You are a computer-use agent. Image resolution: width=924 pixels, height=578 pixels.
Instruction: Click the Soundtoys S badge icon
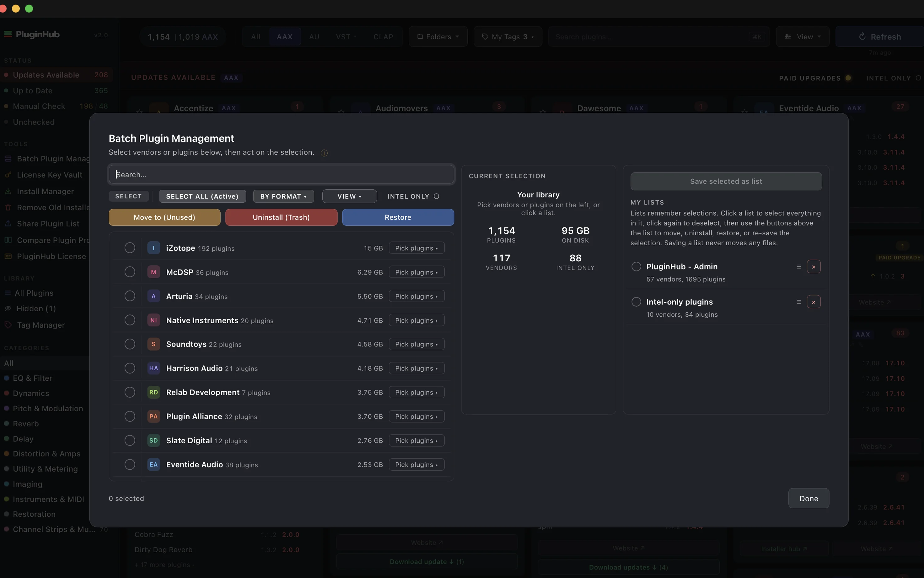[153, 344]
